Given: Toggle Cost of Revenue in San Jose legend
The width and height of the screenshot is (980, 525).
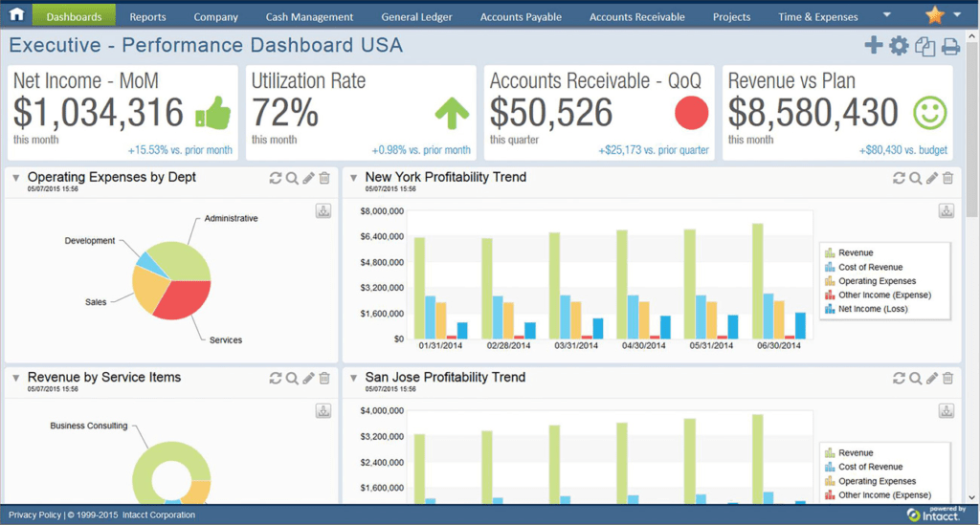Looking at the screenshot, I should pyautogui.click(x=864, y=467).
